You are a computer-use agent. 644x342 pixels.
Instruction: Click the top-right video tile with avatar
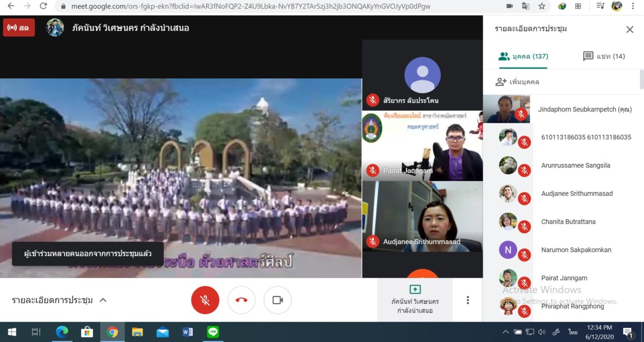(x=422, y=75)
